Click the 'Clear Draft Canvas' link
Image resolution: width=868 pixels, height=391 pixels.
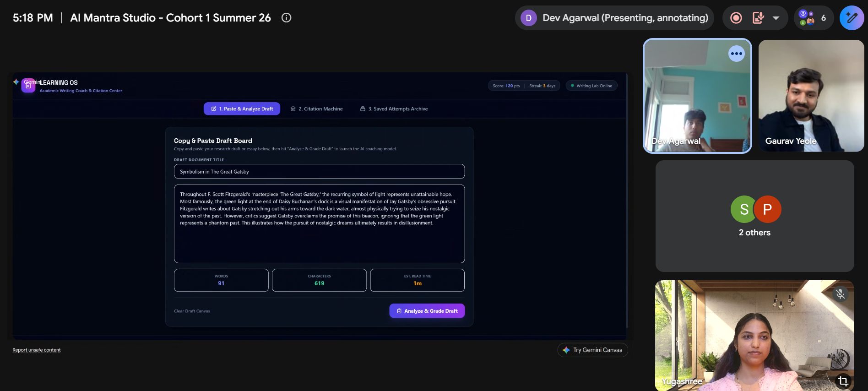[x=192, y=311]
